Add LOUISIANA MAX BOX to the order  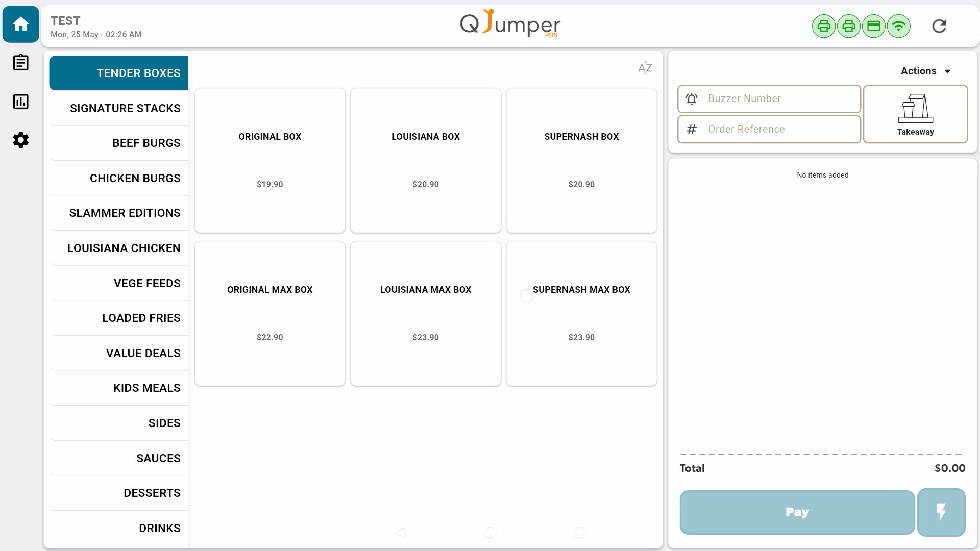coord(426,314)
